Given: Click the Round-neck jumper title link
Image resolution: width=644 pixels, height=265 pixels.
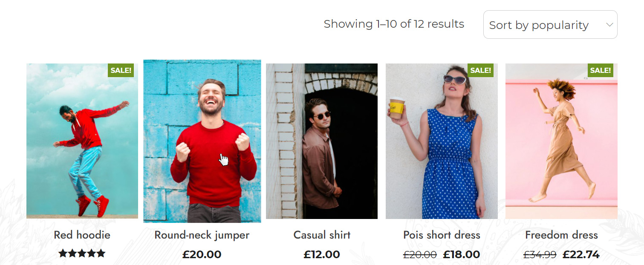Looking at the screenshot, I should (x=202, y=235).
